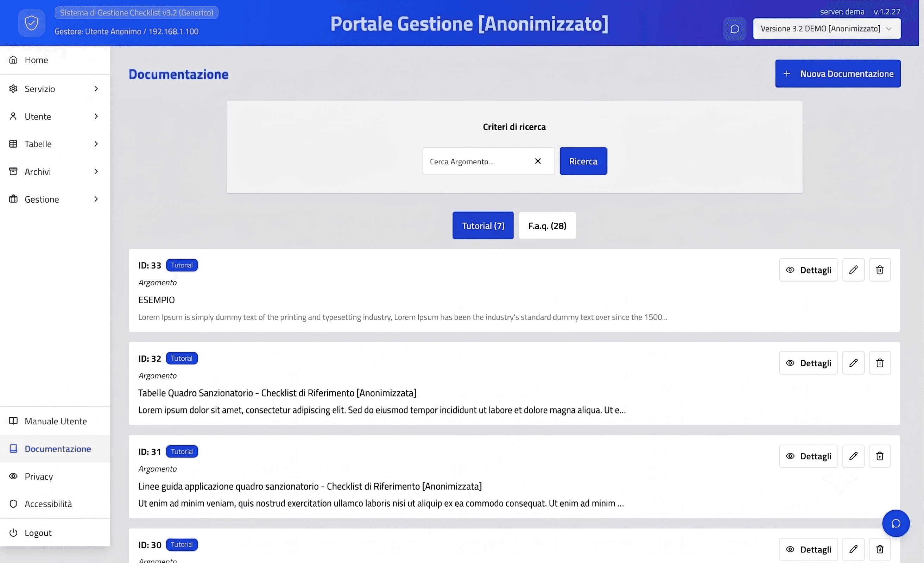Screen dimensions: 924x563
Task: Click the Manuale Utente book icon
Action: (13, 421)
